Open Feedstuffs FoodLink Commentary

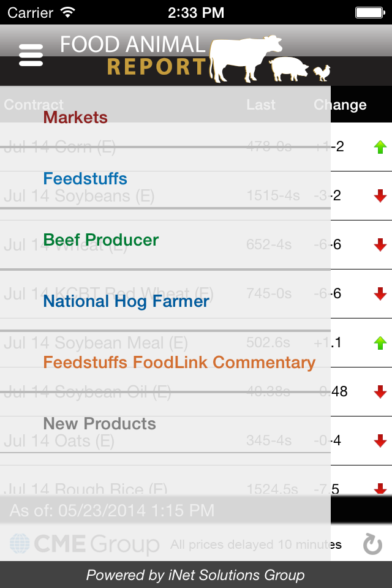tap(179, 363)
